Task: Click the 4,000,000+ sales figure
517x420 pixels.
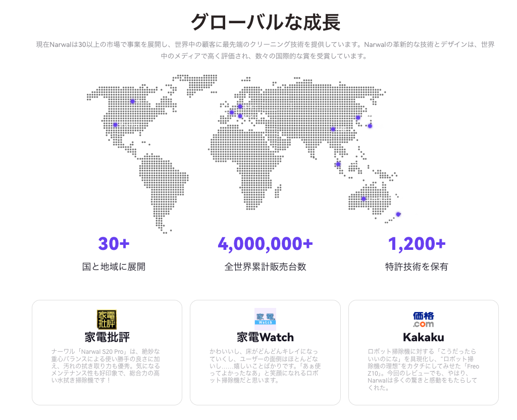Action: click(x=265, y=244)
